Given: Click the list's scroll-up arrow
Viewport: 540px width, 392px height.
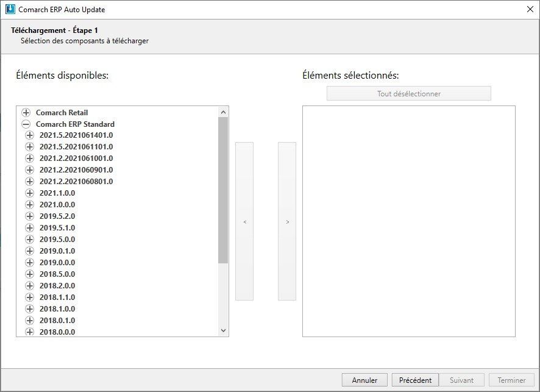Looking at the screenshot, I should pos(223,112).
